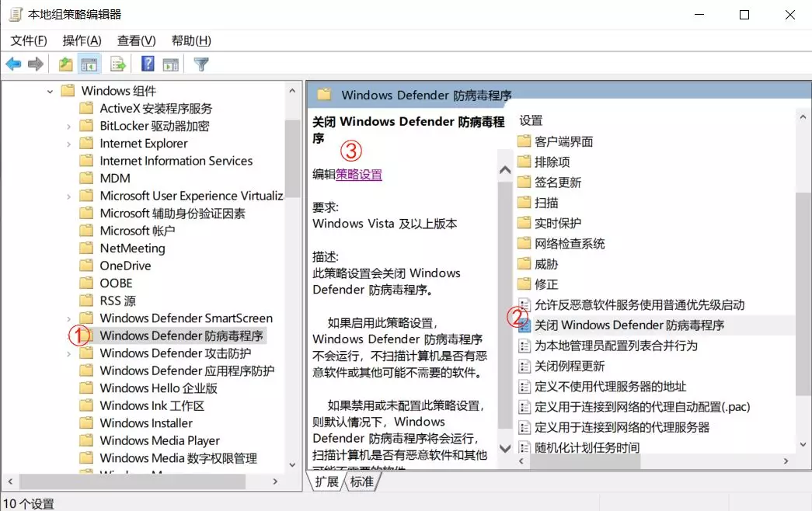Select Windows Defender 应用程序防护 tree item
This screenshot has height=511, width=812.
point(187,370)
